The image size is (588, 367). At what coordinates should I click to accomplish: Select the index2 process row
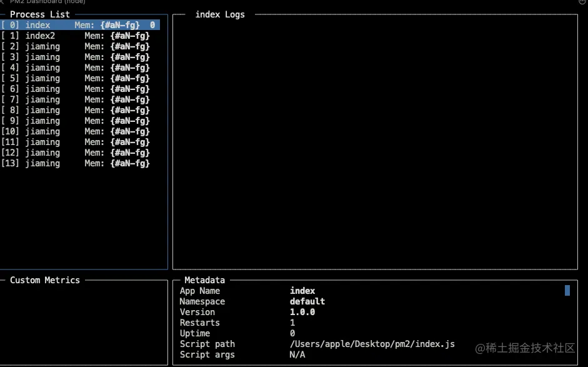76,36
